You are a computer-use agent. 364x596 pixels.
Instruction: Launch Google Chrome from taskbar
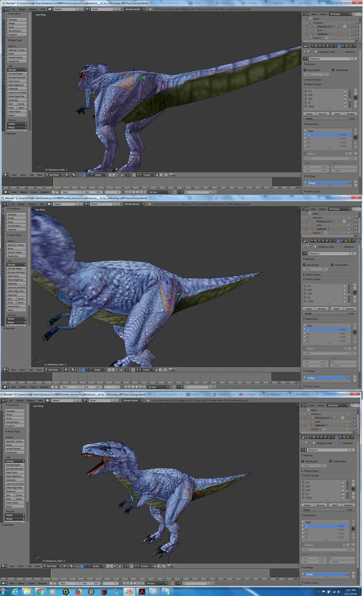(40, 592)
